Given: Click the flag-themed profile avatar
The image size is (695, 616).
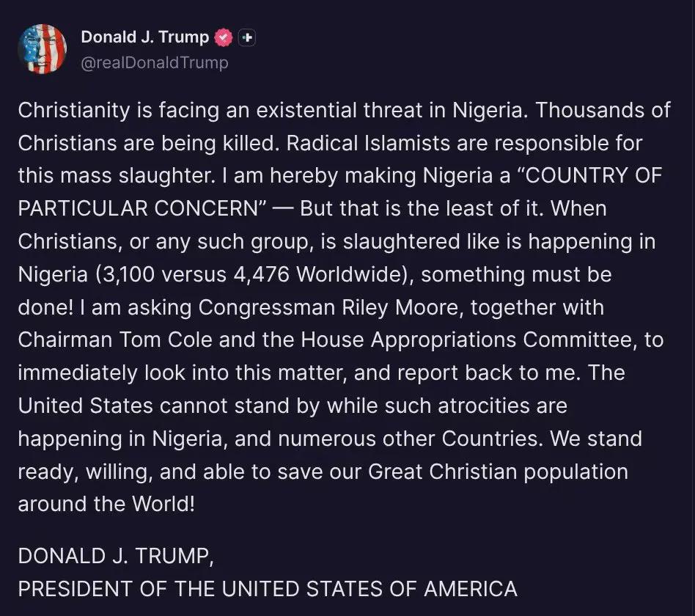Looking at the screenshot, I should 42,48.
